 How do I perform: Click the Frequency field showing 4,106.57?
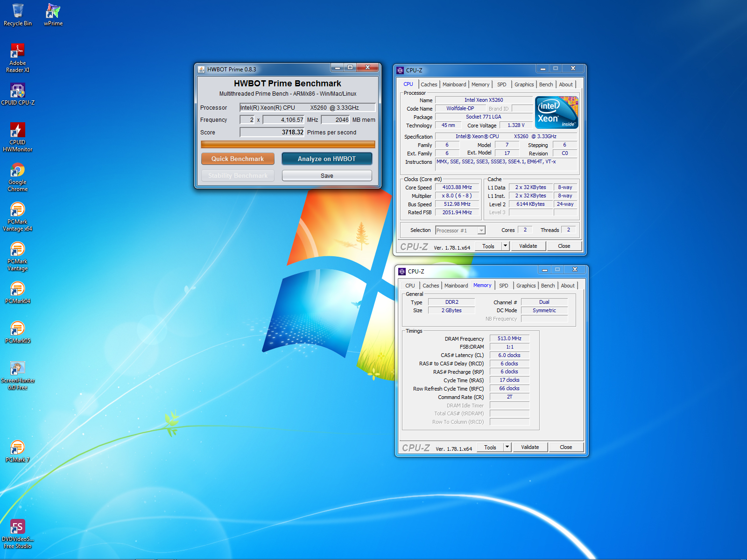pyautogui.click(x=284, y=119)
